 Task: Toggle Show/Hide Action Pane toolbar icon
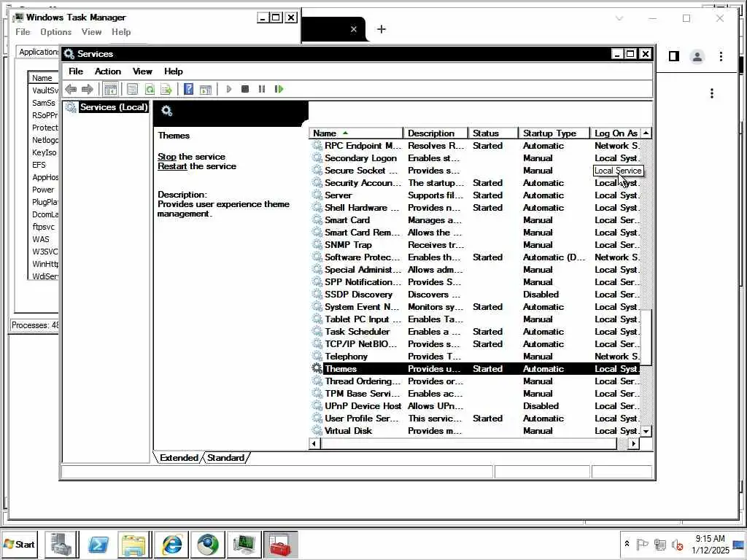coord(205,89)
